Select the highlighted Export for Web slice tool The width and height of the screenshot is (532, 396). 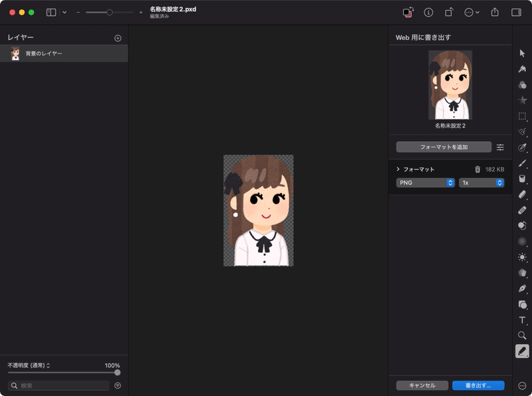coord(522,351)
